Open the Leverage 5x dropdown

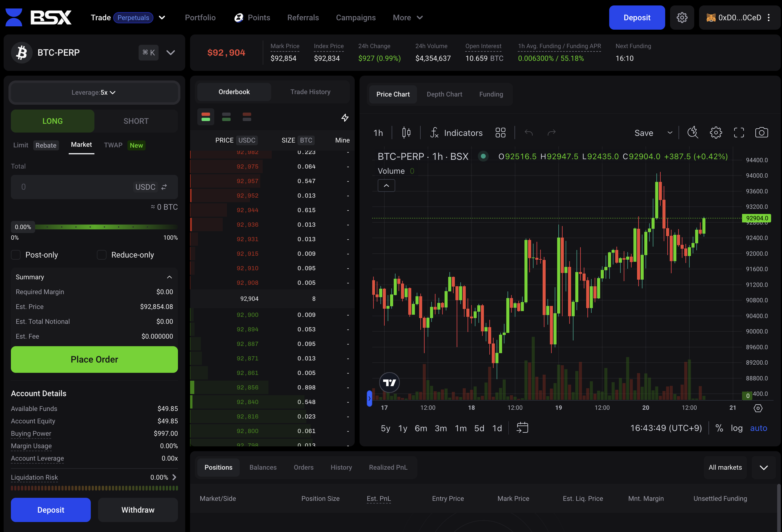(94, 93)
